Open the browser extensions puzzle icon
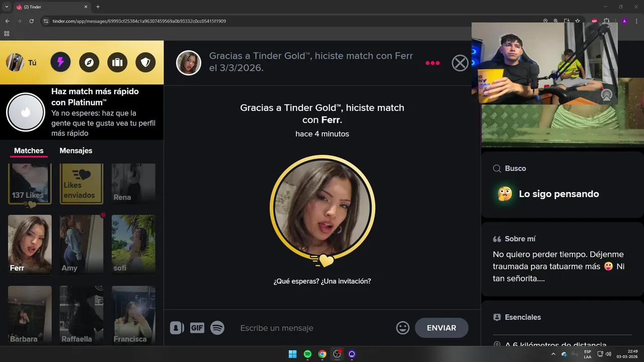 [x=607, y=21]
